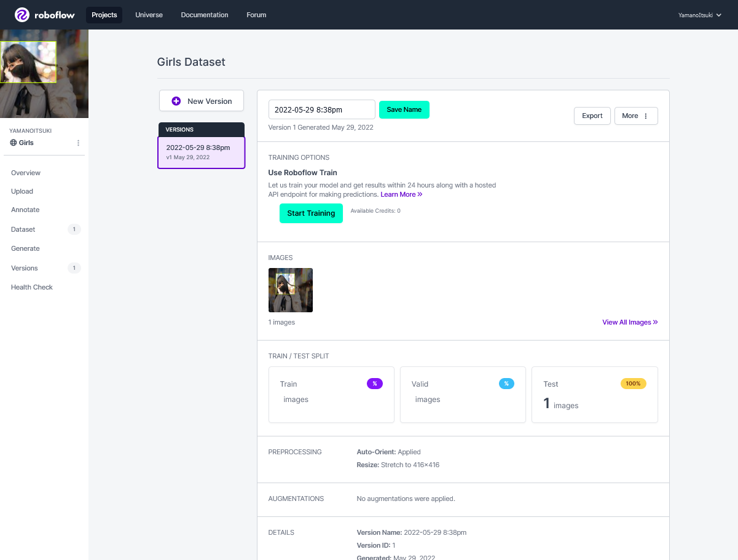738x560 pixels.
Task: Click the Train images card
Action: click(331, 395)
